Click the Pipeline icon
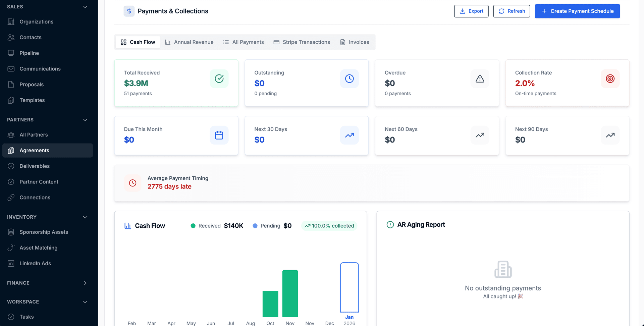Screen dimensions: 644x326 [x=11, y=53]
